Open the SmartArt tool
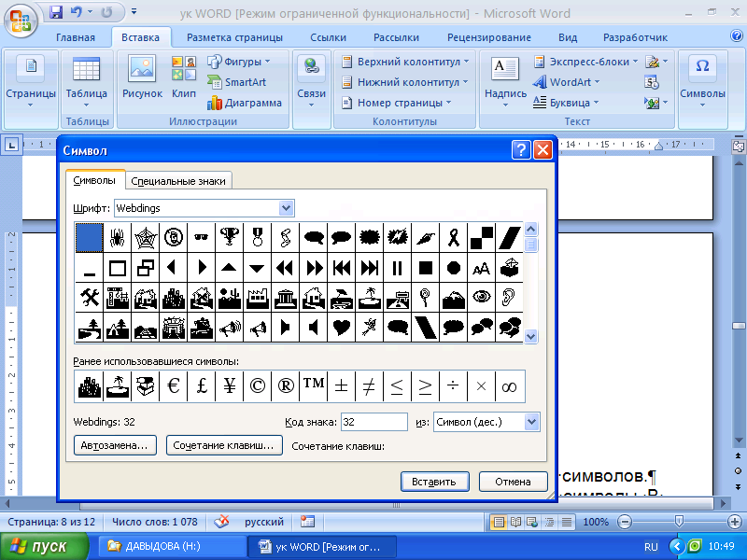This screenshot has width=747, height=560. (237, 82)
